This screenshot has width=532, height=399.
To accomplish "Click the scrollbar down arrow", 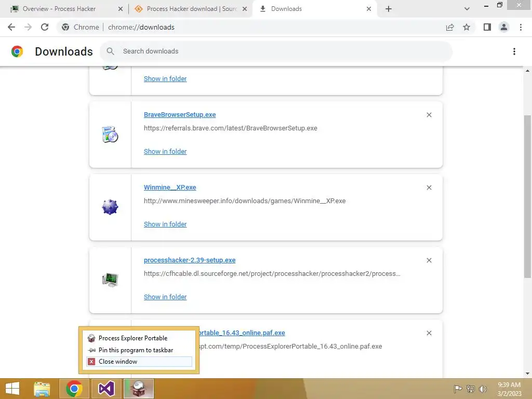I will [x=527, y=374].
